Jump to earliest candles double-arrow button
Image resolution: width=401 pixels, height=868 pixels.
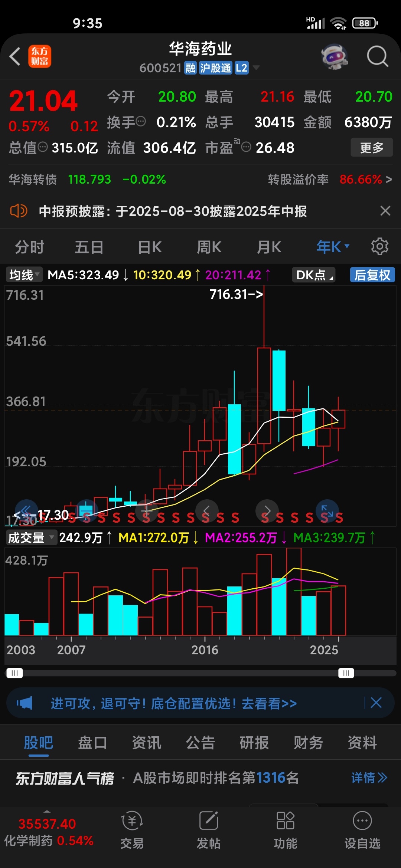(26, 511)
